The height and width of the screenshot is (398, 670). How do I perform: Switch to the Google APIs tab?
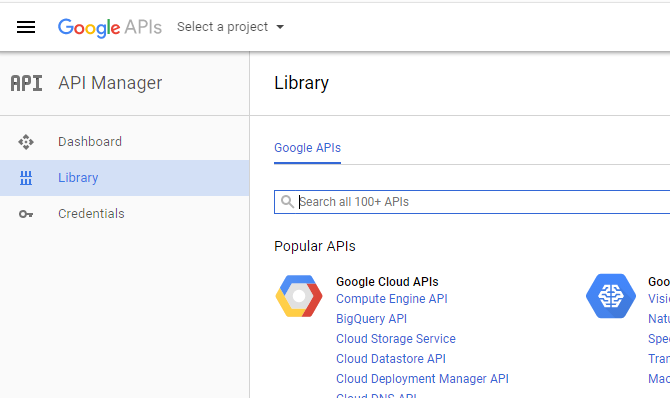click(x=307, y=148)
